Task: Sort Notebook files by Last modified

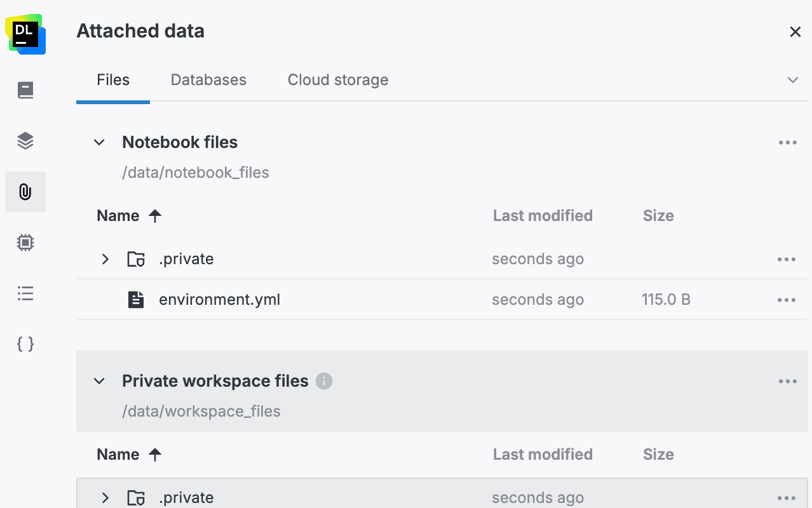Action: click(x=543, y=216)
